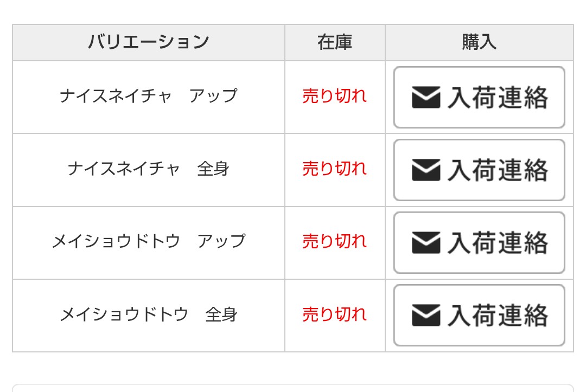Click envelope icon in ナイスネイチャ アップ row

tap(426, 98)
